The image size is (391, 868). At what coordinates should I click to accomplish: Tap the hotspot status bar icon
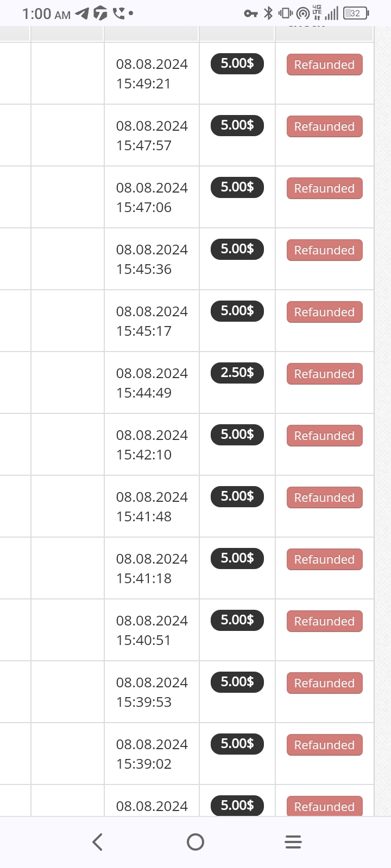pyautogui.click(x=303, y=13)
